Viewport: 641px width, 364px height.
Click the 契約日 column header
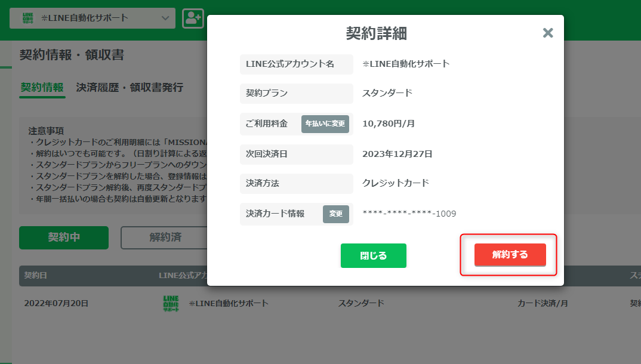coord(36,275)
